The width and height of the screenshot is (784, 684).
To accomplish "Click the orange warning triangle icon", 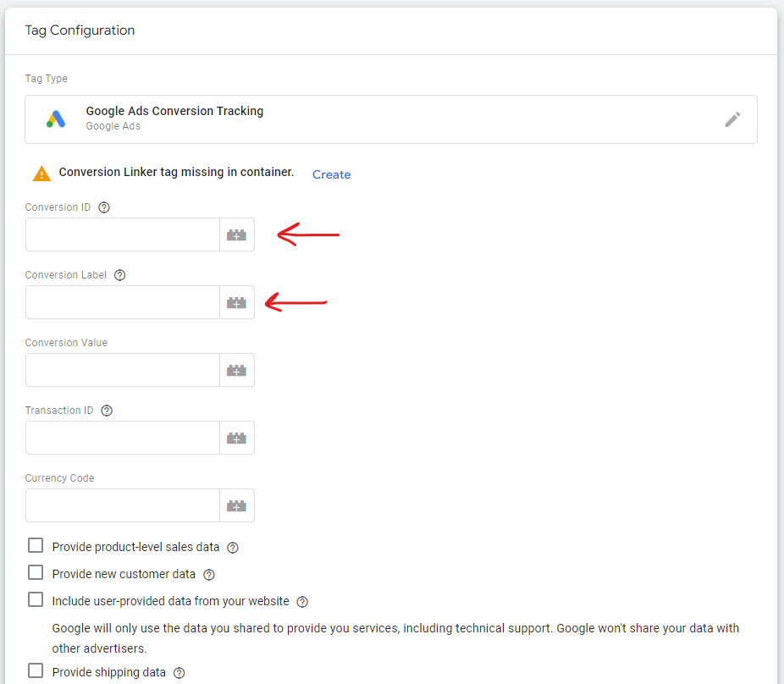I will (x=41, y=174).
